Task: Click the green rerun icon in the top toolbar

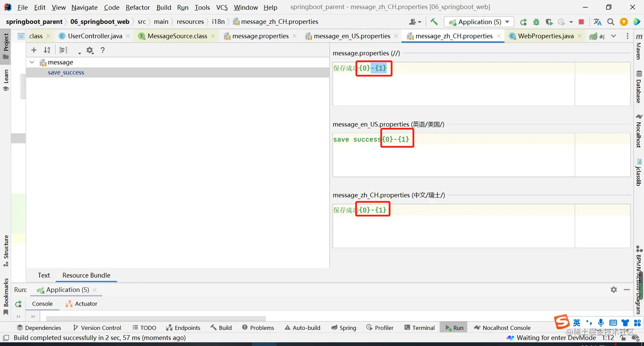Action: click(523, 22)
